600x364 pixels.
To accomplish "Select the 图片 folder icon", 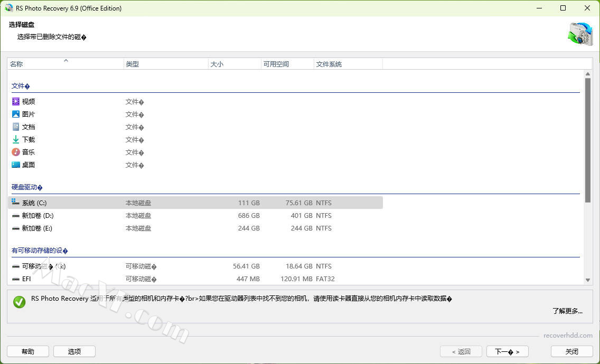I will point(16,114).
